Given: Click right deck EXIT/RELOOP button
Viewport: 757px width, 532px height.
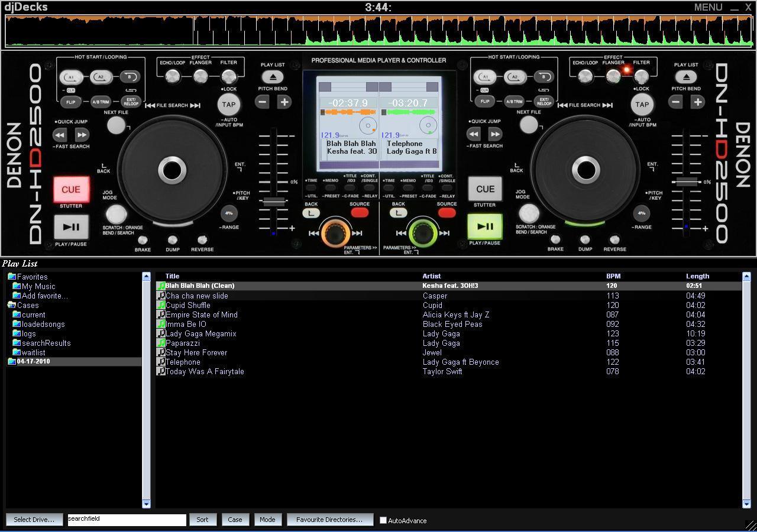Looking at the screenshot, I should pos(544,101).
